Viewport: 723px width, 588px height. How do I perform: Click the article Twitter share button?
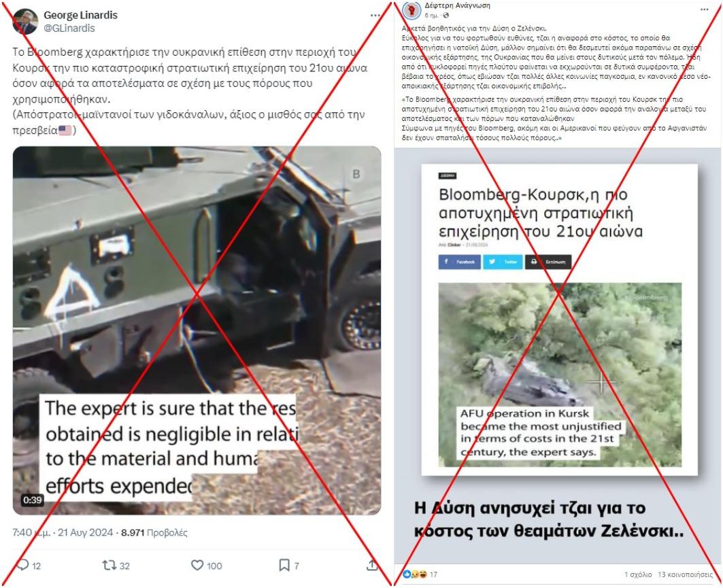(x=503, y=262)
